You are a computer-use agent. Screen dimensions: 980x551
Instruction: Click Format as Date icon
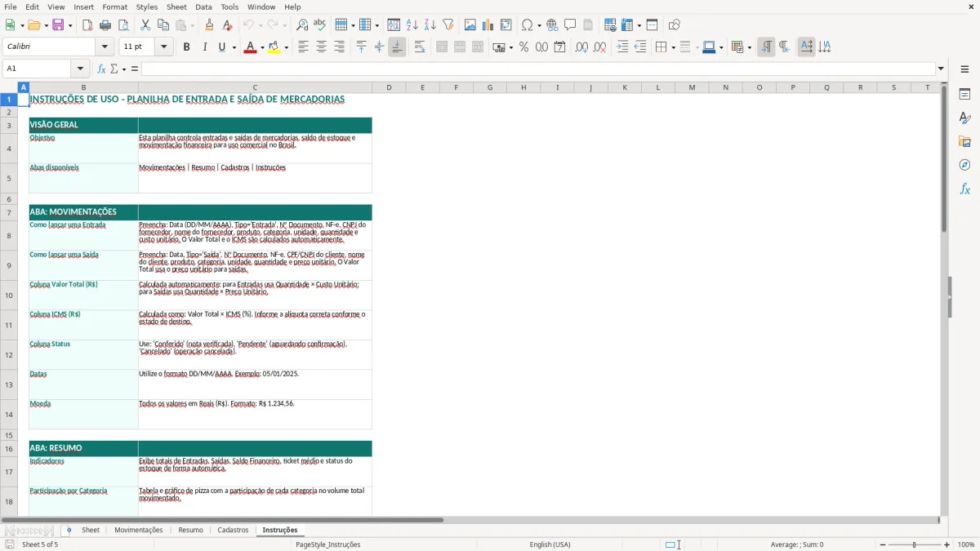coord(560,47)
